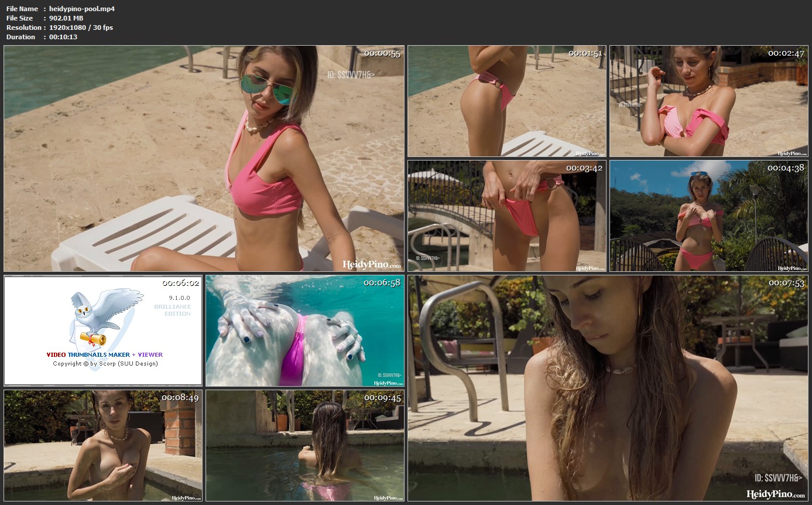Click the VIDEO THUMBNAILS MAKER + VIEWER text
Viewport: 812px width, 505px height.
[x=104, y=354]
